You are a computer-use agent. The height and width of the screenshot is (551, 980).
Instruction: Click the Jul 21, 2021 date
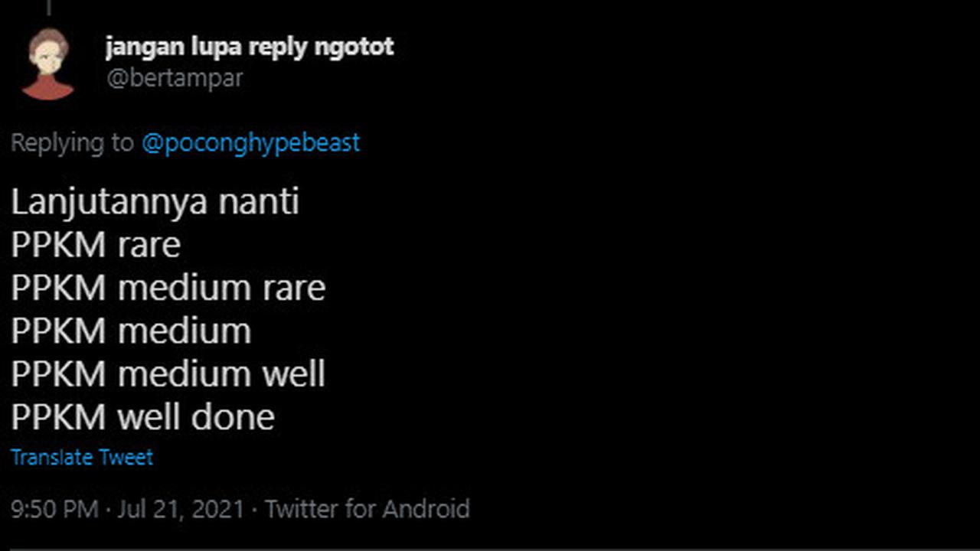(x=181, y=509)
